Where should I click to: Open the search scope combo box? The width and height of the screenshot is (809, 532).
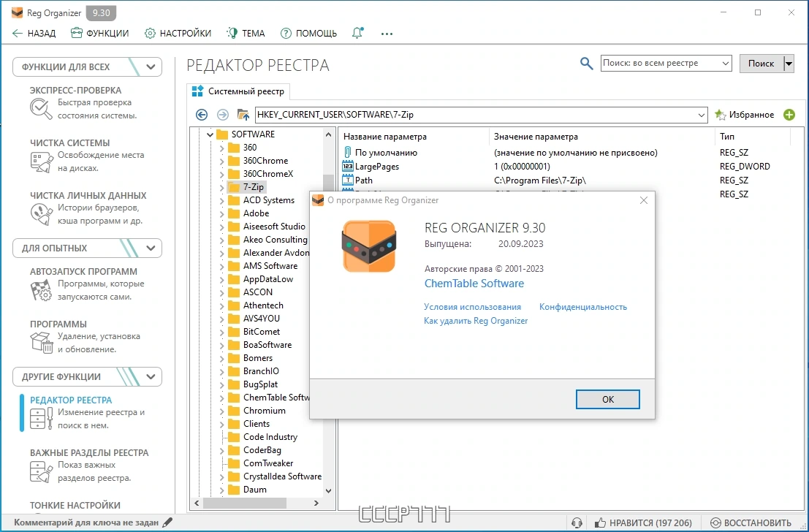coord(666,63)
